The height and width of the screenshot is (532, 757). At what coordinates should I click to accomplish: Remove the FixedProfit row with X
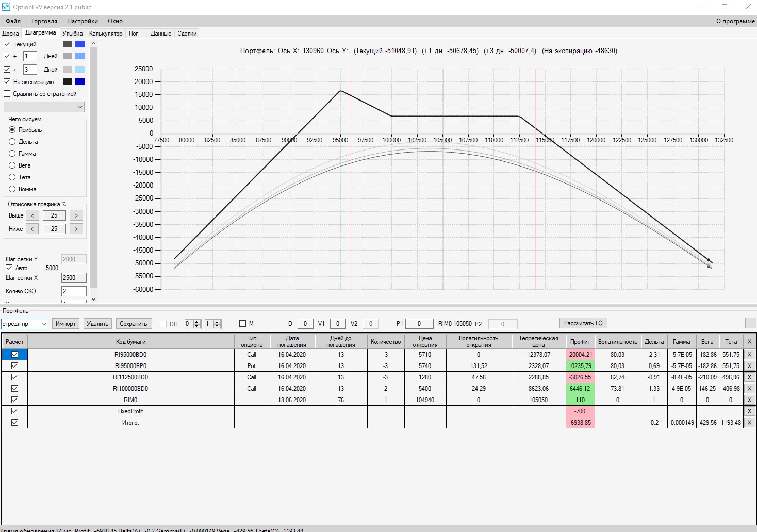point(749,411)
